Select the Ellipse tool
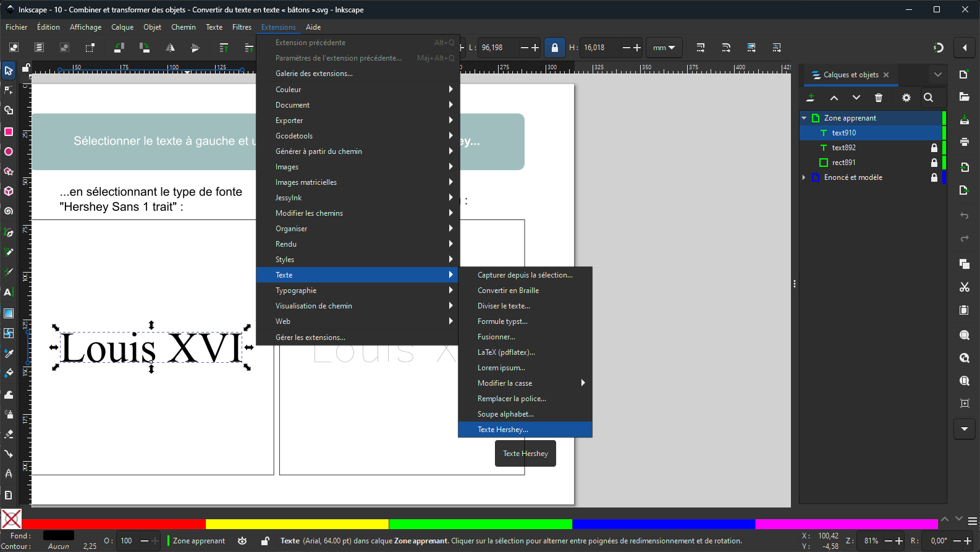This screenshot has width=980, height=552. click(9, 151)
